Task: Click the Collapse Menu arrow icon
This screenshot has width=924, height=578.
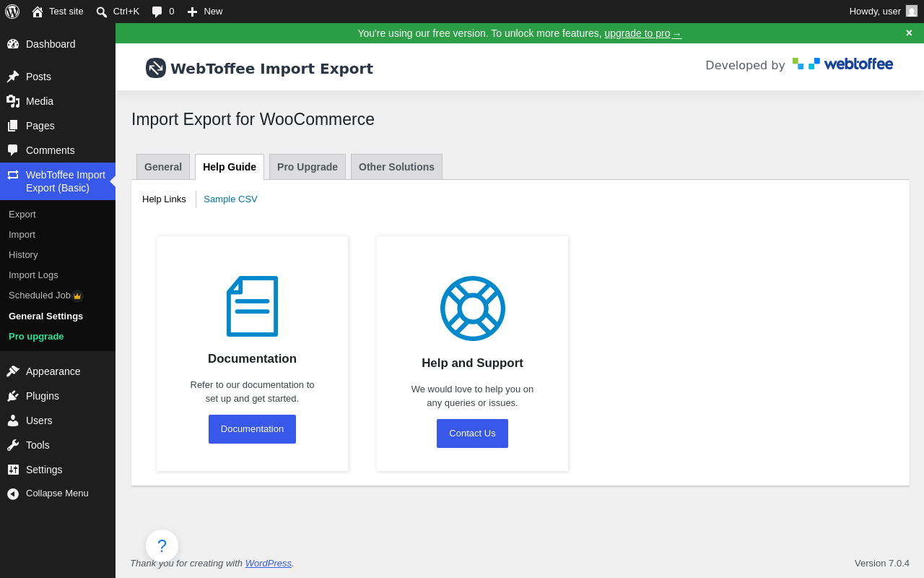Action: [13, 493]
